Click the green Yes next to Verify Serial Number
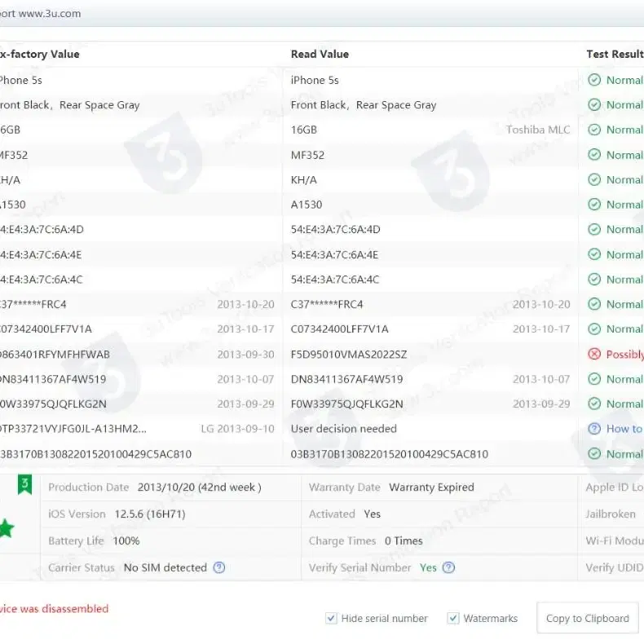 point(428,567)
